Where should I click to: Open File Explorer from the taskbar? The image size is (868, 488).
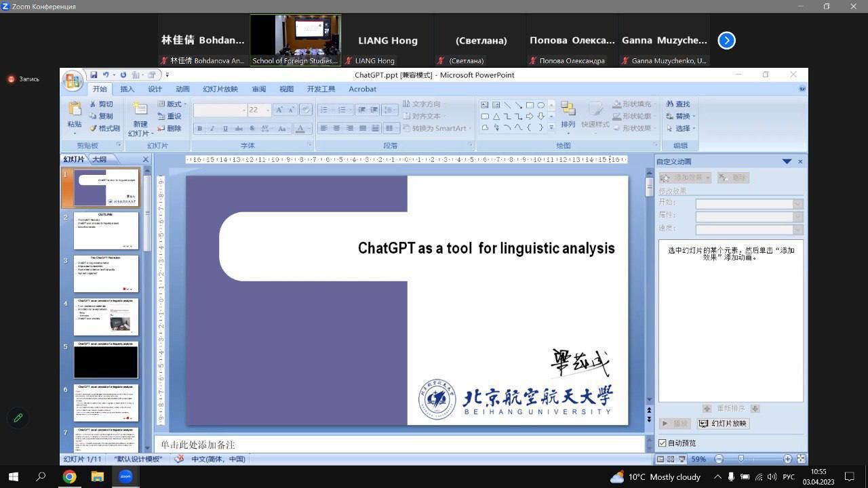click(x=97, y=476)
